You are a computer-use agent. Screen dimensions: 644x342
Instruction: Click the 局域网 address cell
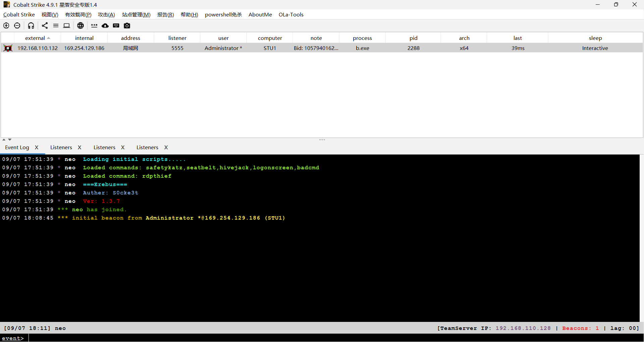coord(130,48)
